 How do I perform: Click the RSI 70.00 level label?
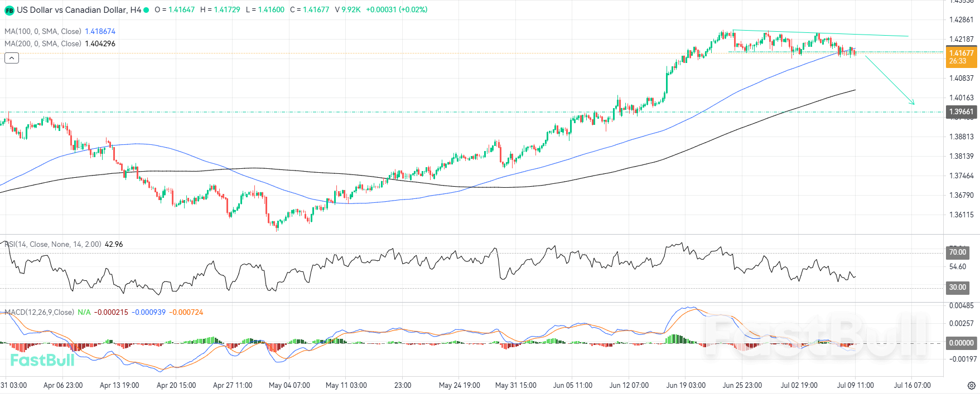point(958,252)
